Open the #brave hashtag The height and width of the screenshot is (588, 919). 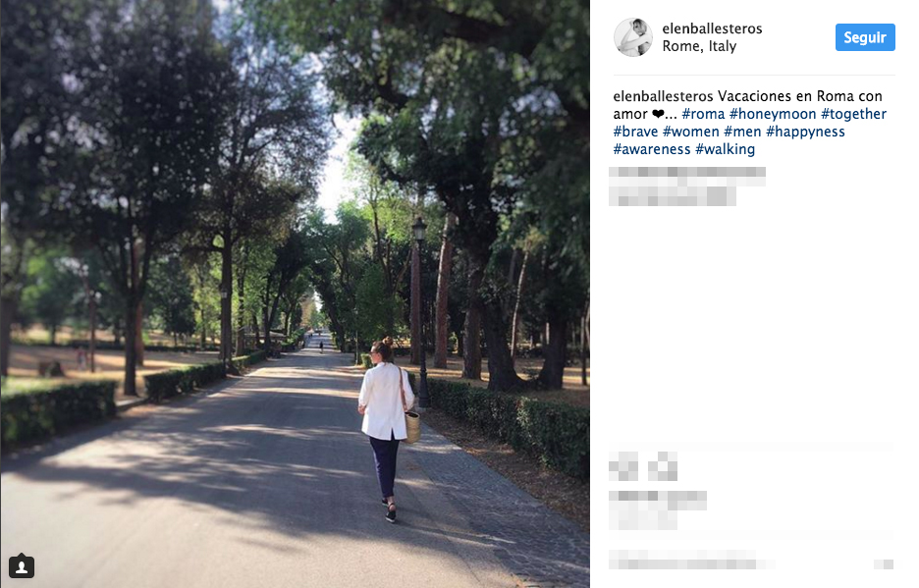click(x=635, y=132)
